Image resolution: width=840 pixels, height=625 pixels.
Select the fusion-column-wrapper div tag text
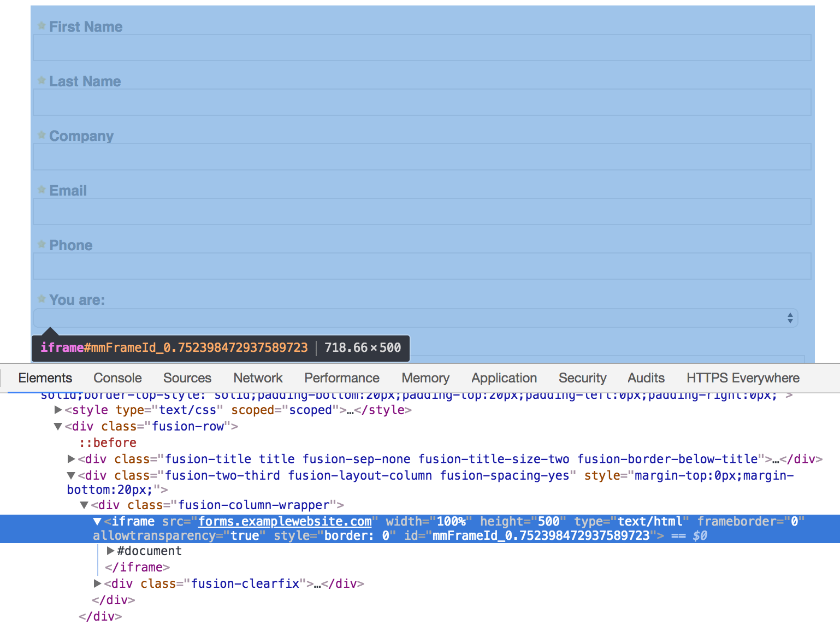(217, 505)
